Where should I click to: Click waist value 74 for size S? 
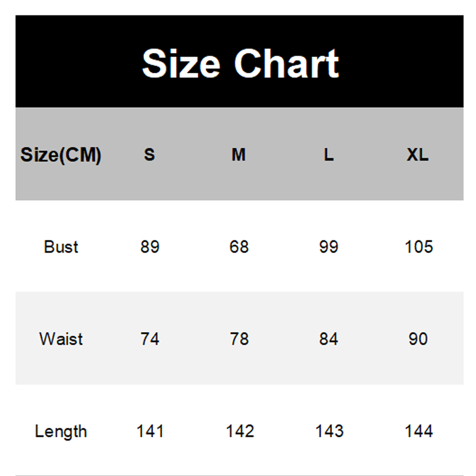[x=150, y=339]
